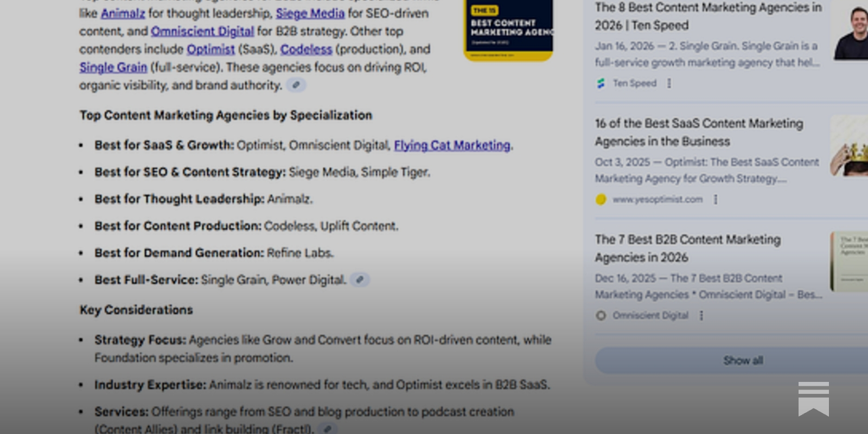Click the 'Omniscient Digital' source name under result

650,315
